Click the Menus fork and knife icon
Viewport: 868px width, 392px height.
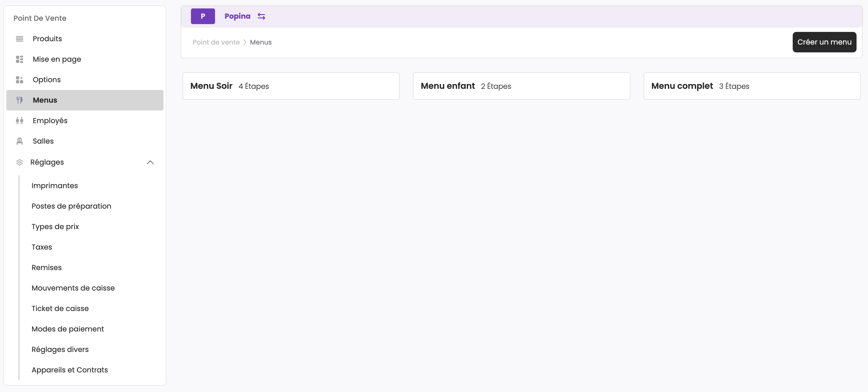pyautogui.click(x=20, y=100)
